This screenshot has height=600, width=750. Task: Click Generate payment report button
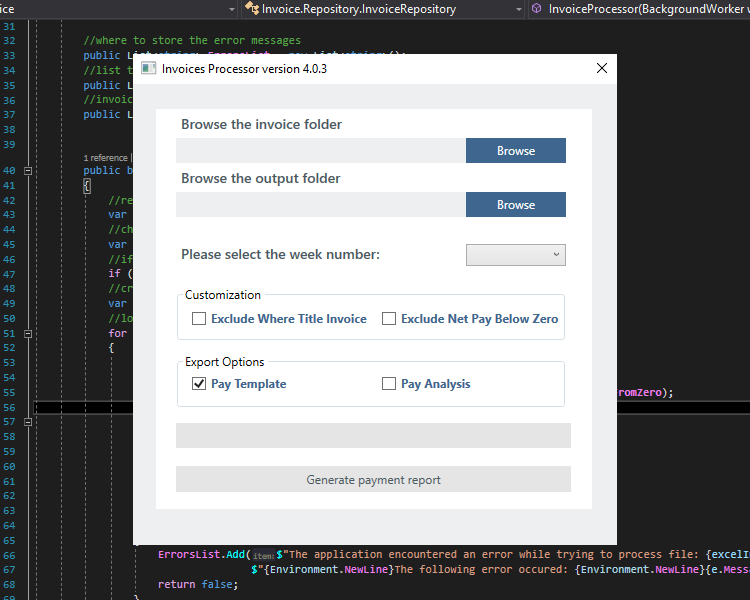click(373, 479)
